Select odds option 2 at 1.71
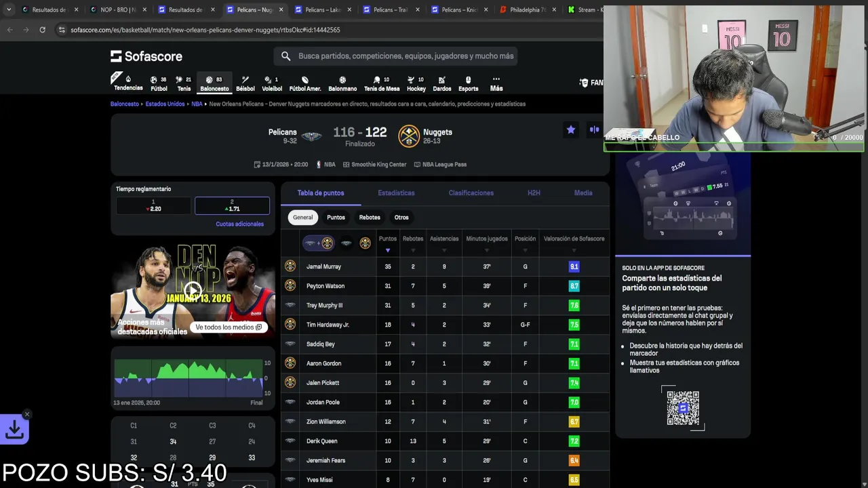The image size is (868, 488). click(x=232, y=205)
